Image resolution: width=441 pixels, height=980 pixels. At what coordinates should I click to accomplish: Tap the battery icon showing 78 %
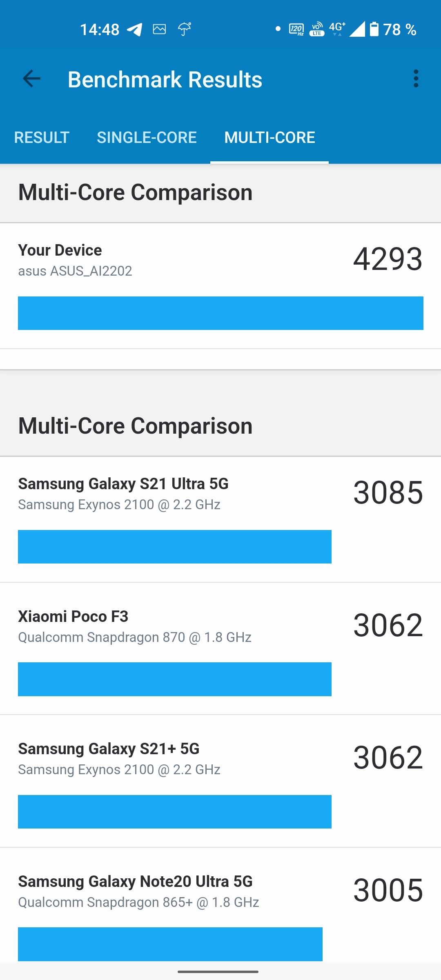pos(374,29)
